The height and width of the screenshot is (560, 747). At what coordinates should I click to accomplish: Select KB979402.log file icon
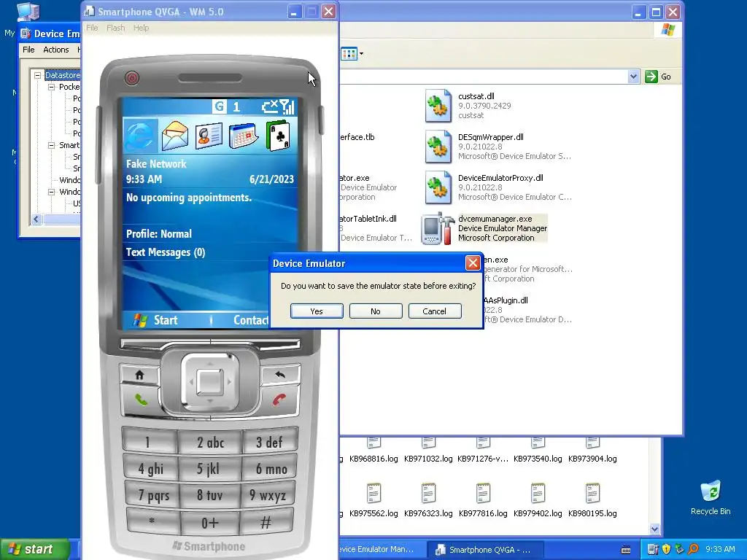(x=538, y=494)
